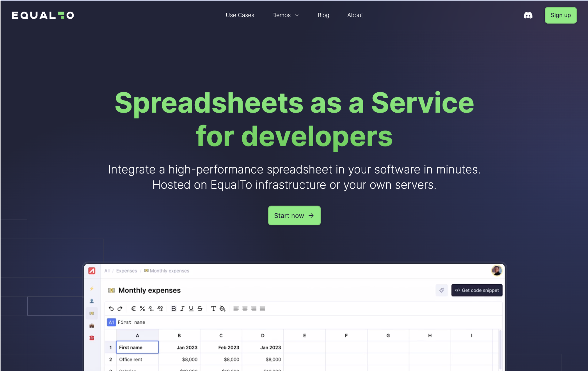Open the fill color bucket tool
Image resolution: width=588 pixels, height=371 pixels.
click(x=222, y=308)
